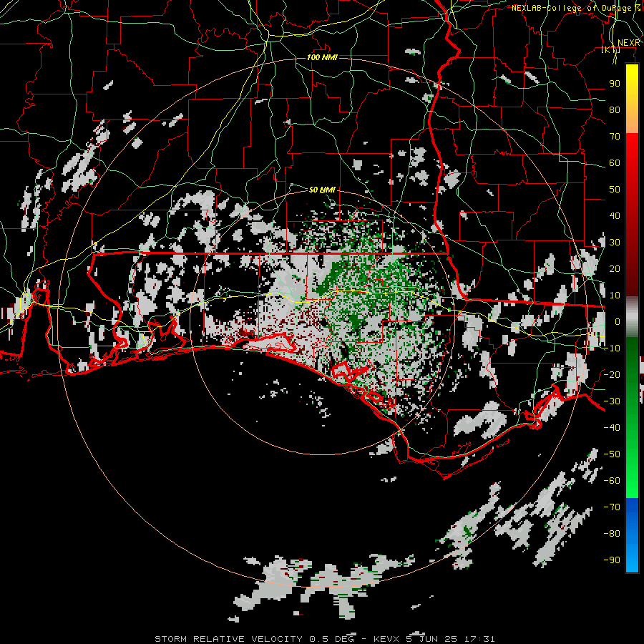The image size is (644, 644).
Task: Select the -50 value on velocity scale
Action: click(612, 454)
